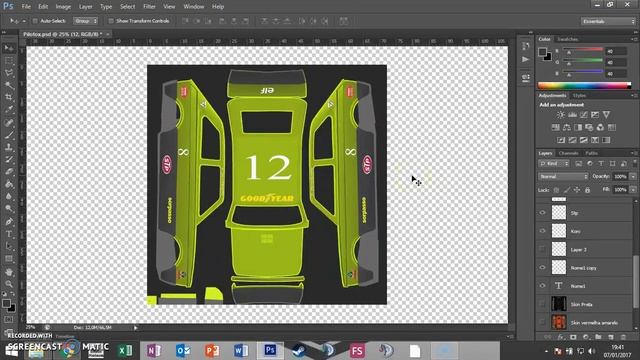The height and width of the screenshot is (360, 640).
Task: Create a new group folder
Action: click(x=598, y=337)
